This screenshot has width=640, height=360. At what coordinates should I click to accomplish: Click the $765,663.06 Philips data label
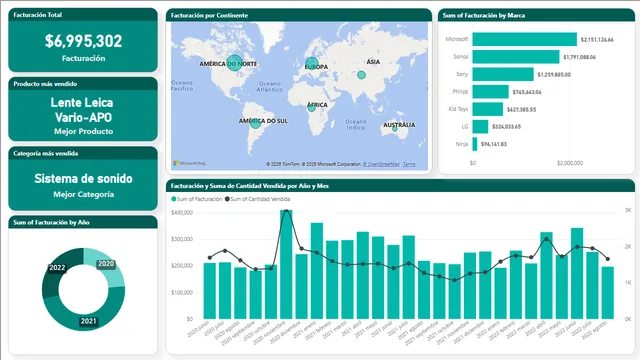(x=527, y=92)
